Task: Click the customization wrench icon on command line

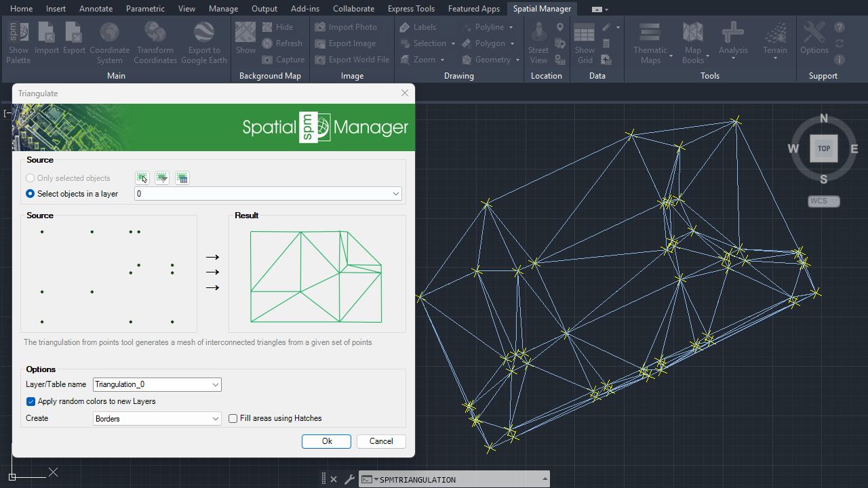Action: pos(350,479)
